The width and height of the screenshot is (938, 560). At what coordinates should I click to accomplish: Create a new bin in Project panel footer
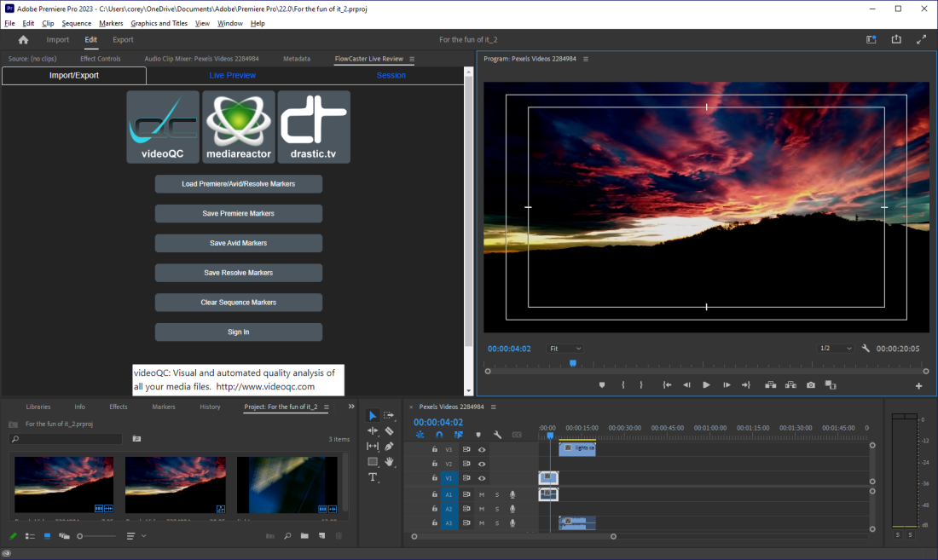(x=304, y=536)
